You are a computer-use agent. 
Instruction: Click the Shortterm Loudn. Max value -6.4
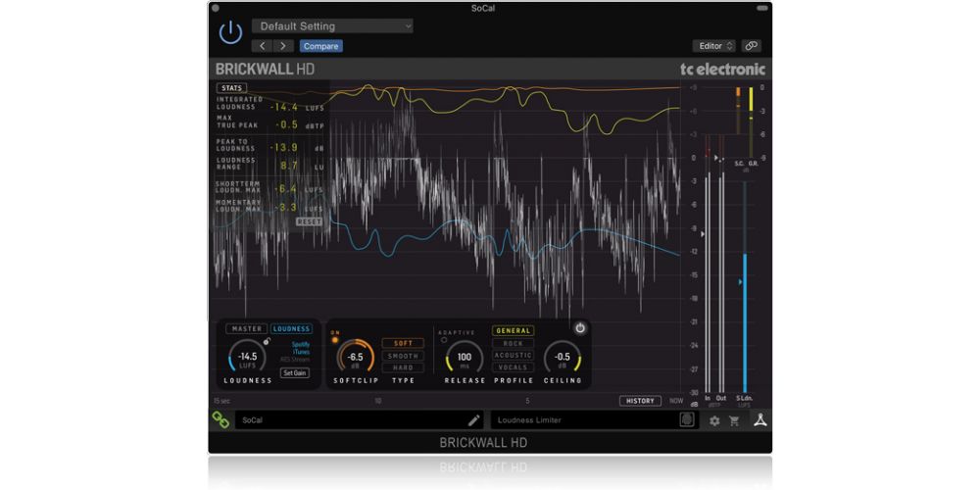pyautogui.click(x=285, y=188)
